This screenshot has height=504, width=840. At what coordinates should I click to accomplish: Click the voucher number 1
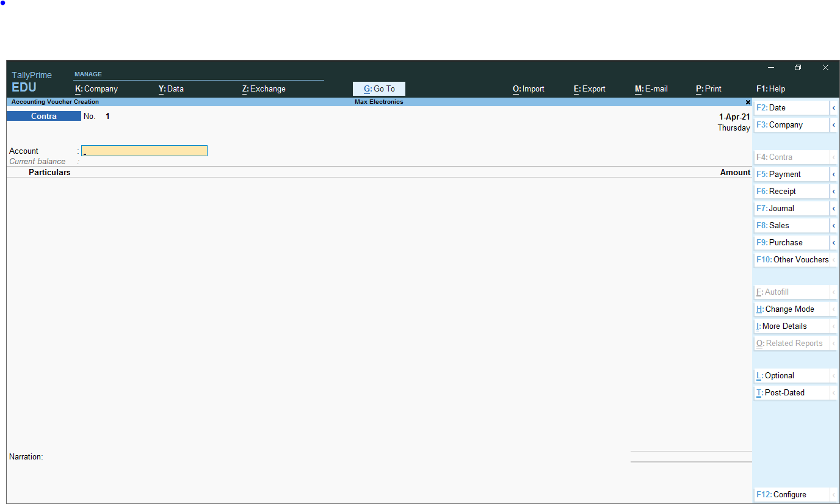[x=107, y=116]
